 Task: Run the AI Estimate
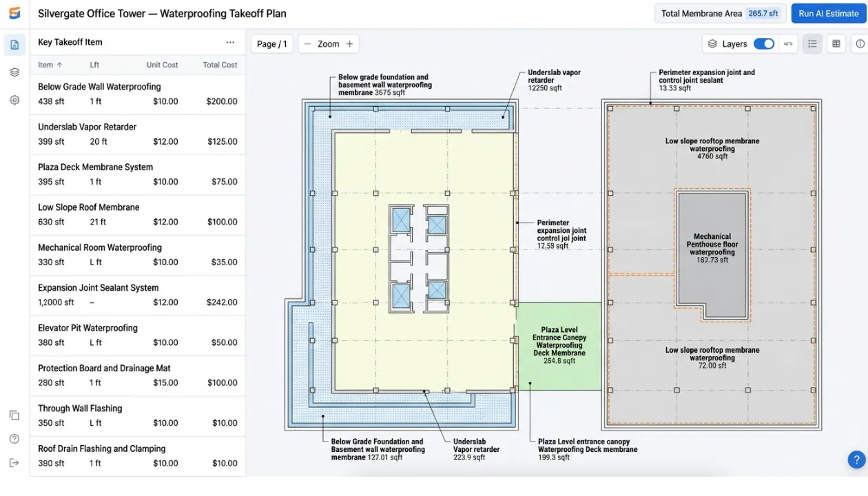pyautogui.click(x=828, y=14)
